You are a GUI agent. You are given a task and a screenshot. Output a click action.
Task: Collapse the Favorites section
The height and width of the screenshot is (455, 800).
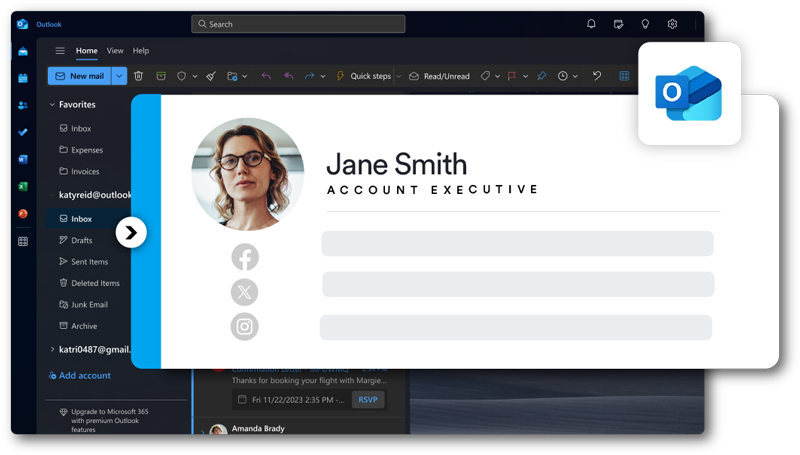(x=52, y=105)
